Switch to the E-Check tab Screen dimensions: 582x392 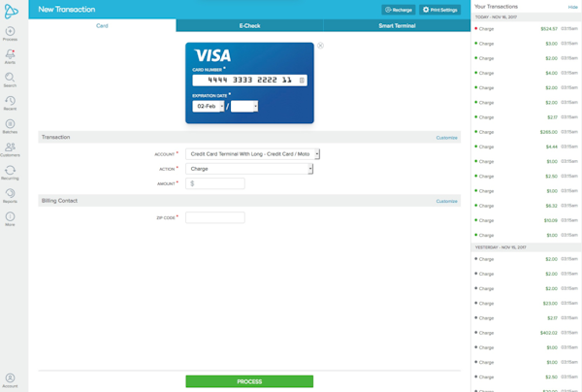(x=249, y=25)
